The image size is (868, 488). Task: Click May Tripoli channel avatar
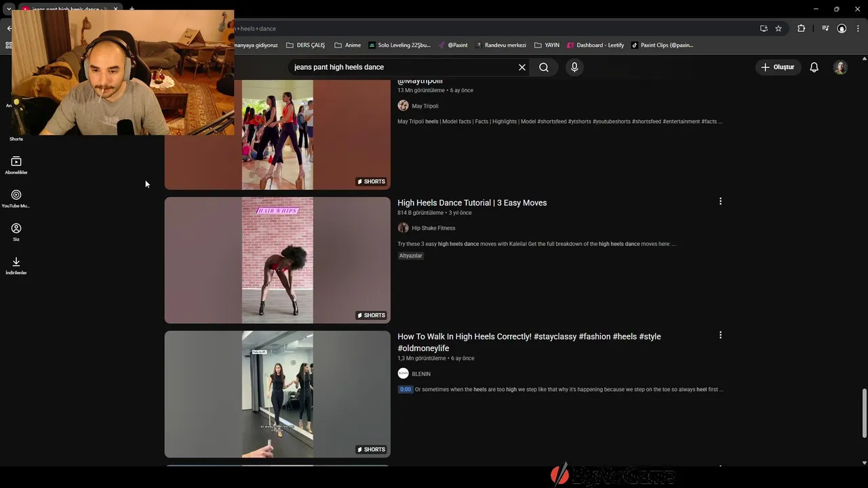click(x=403, y=106)
